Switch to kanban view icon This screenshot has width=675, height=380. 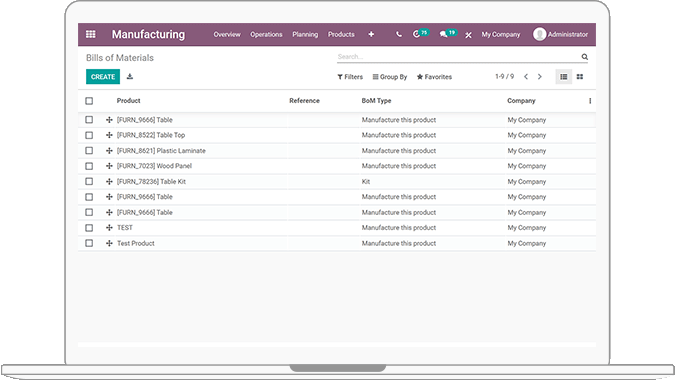pos(580,77)
